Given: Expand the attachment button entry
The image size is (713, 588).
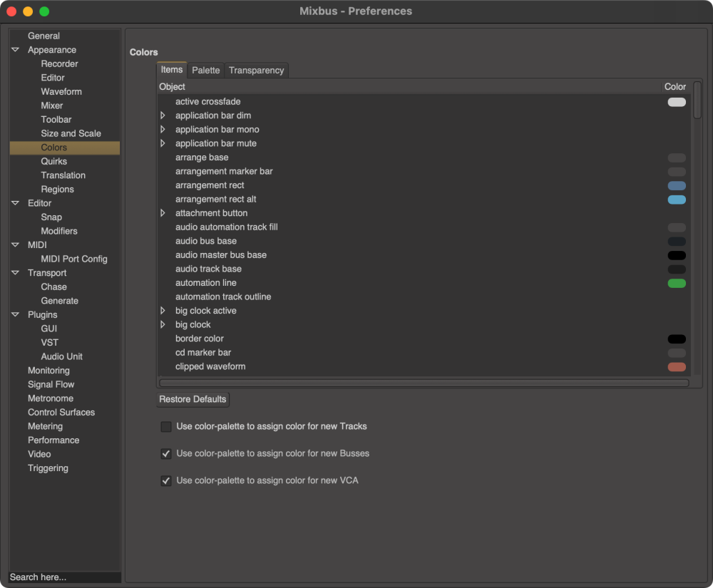Looking at the screenshot, I should click(x=162, y=212).
